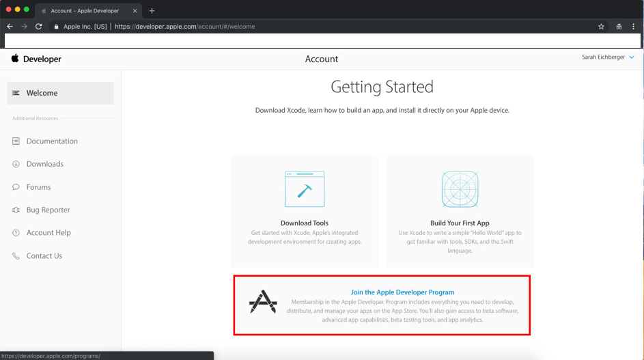Open Bug Reporter in the sidebar

(x=48, y=210)
